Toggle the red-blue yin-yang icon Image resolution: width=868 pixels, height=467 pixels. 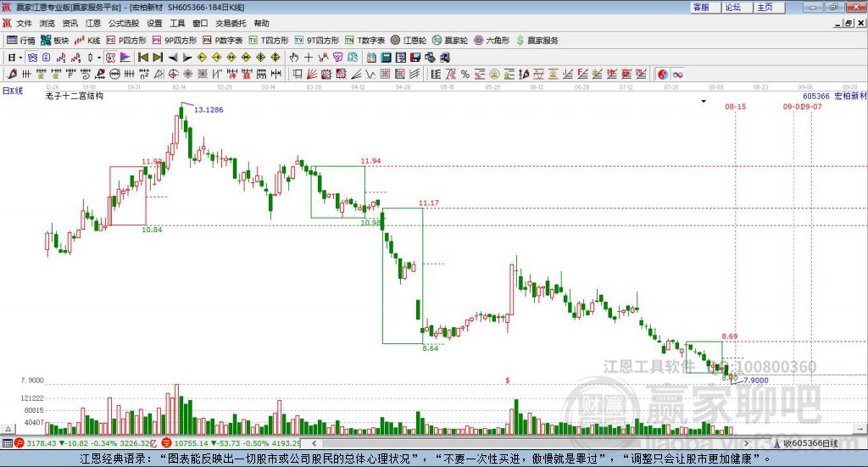pos(663,74)
